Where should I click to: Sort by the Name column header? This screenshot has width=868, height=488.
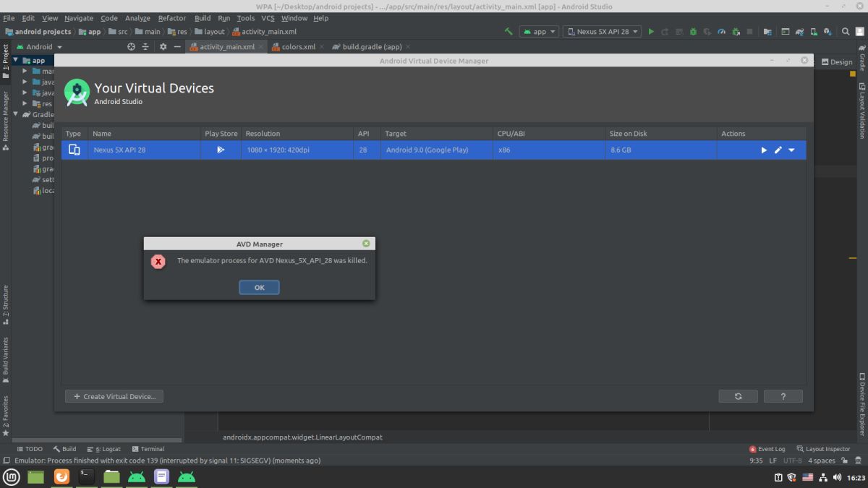coord(145,133)
